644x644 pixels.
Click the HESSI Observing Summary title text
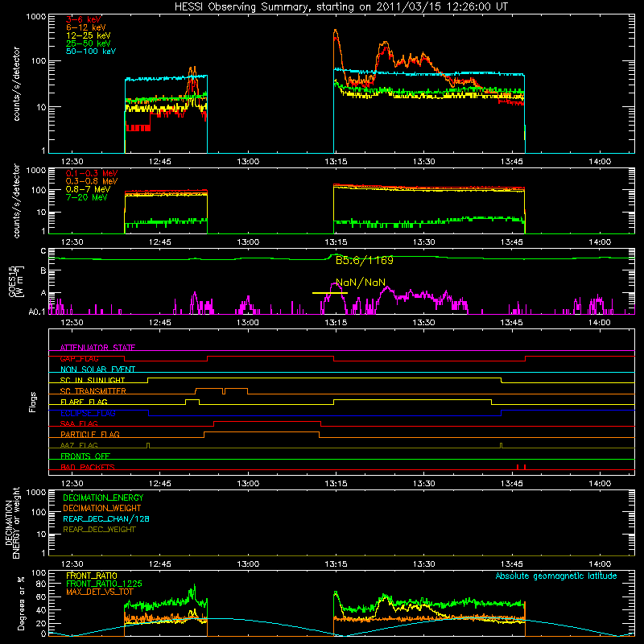click(341, 7)
